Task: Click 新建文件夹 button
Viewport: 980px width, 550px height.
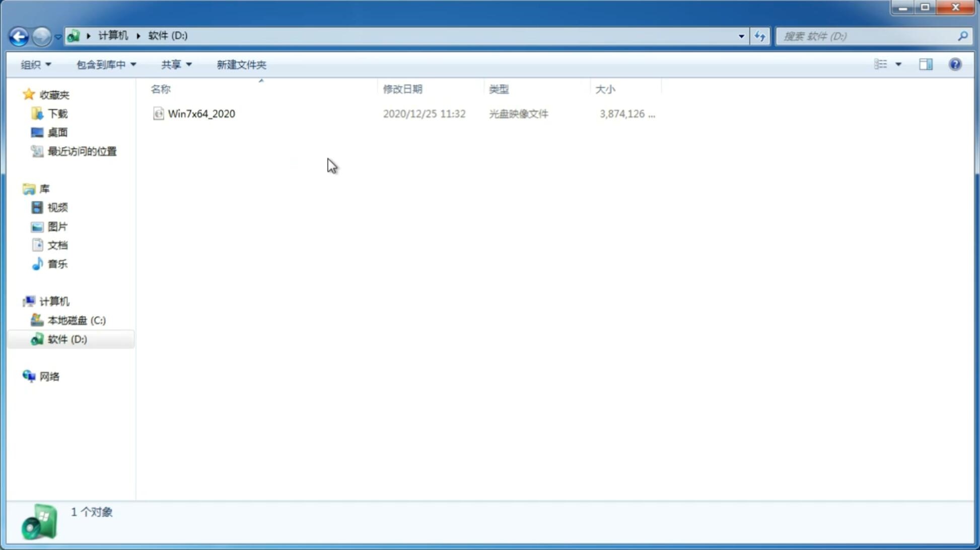Action: [241, 64]
